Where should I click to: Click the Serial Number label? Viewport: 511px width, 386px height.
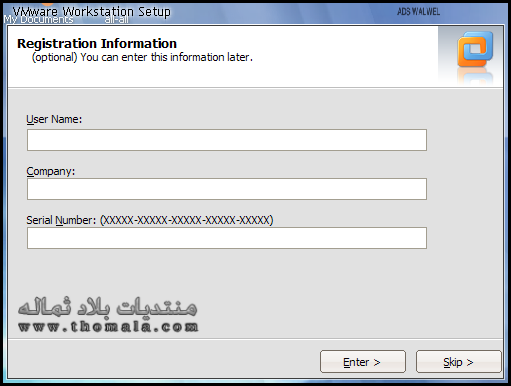(x=61, y=220)
